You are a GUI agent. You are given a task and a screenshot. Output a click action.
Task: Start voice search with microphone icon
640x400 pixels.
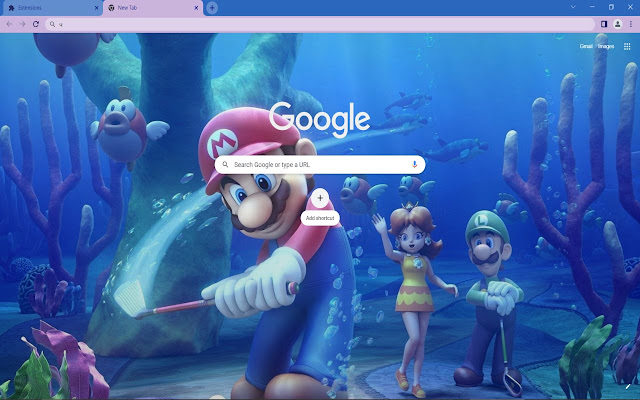pyautogui.click(x=414, y=164)
